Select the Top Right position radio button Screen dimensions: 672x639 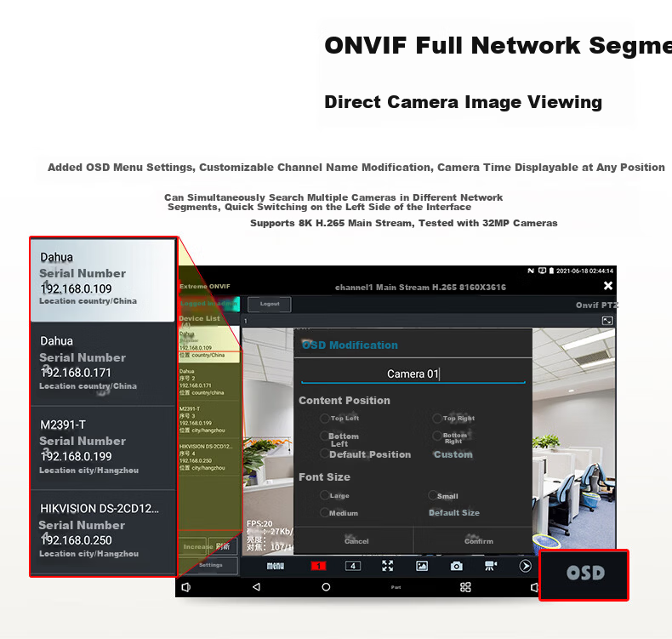point(436,418)
